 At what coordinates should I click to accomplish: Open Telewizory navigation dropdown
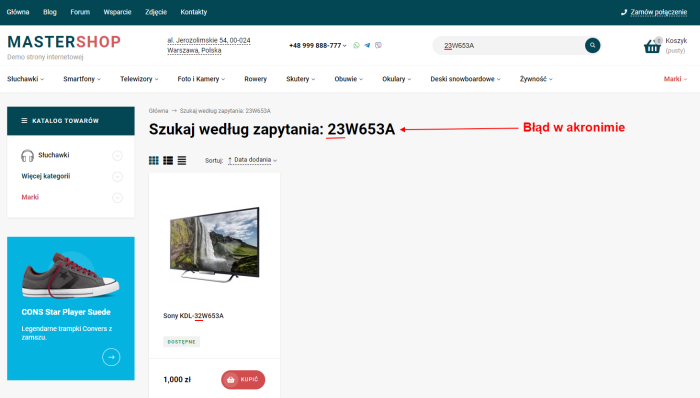pyautogui.click(x=139, y=79)
